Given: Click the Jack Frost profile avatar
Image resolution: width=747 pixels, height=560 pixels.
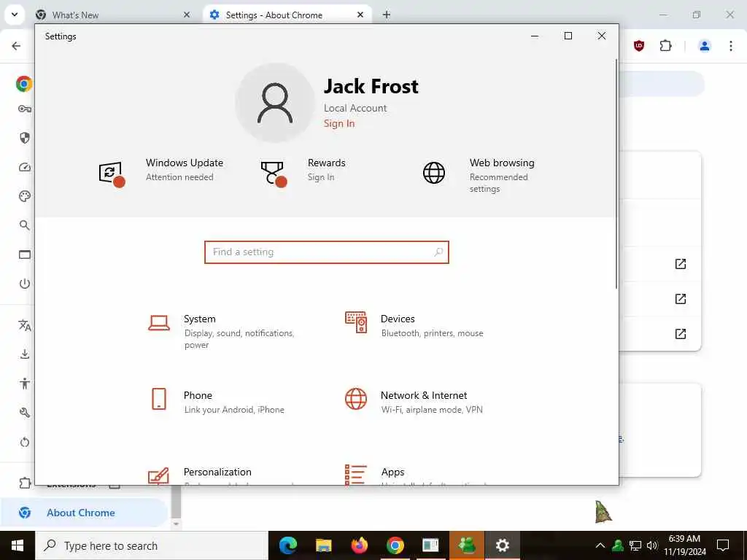Looking at the screenshot, I should pyautogui.click(x=275, y=103).
